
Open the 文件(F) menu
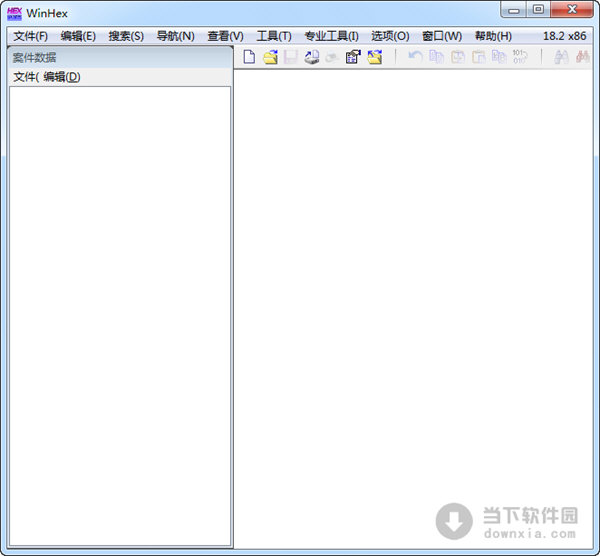point(30,36)
